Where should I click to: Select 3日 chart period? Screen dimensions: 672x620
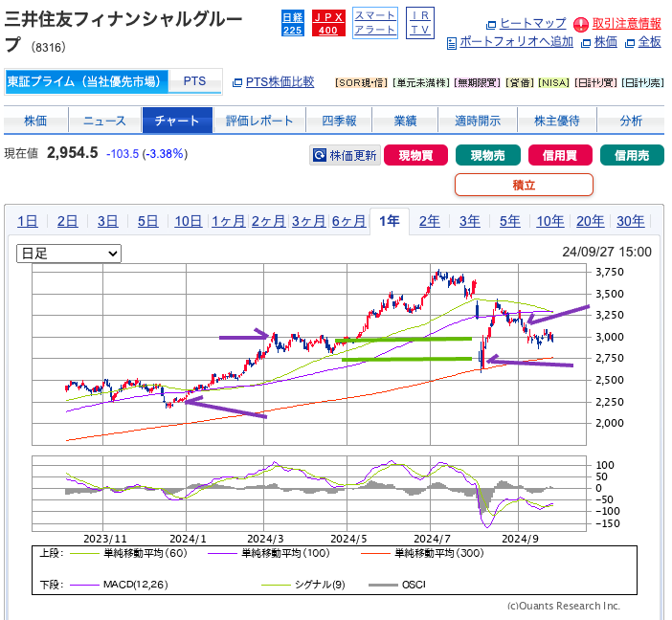point(107,221)
